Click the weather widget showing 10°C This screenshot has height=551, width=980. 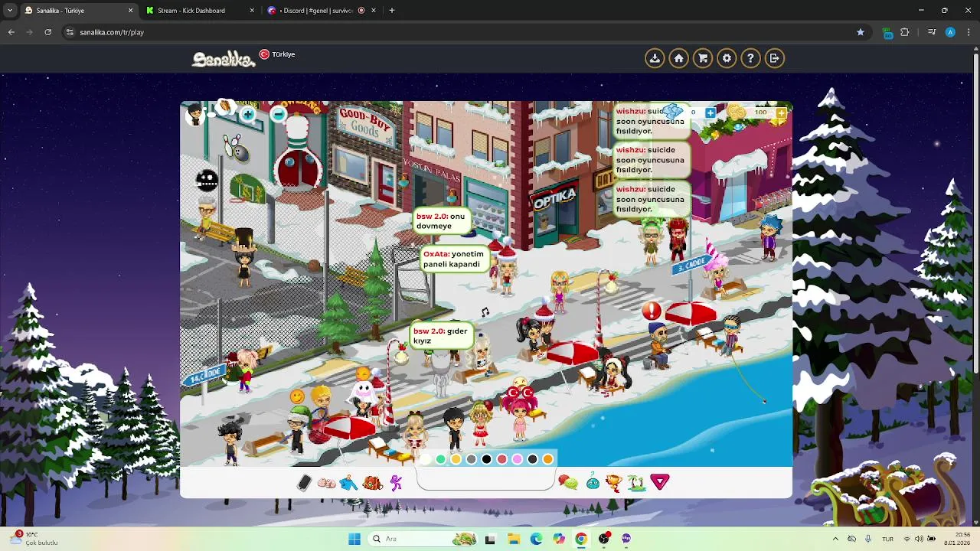click(34, 539)
